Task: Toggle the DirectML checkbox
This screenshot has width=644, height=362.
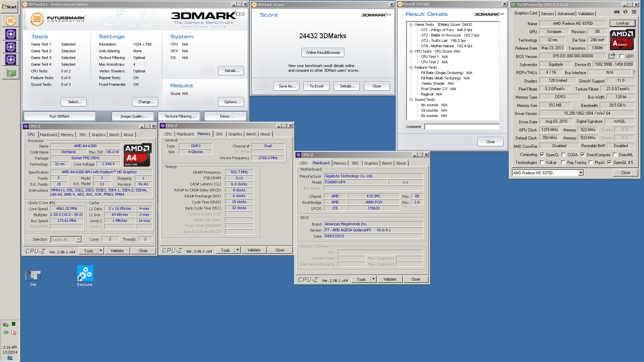Action: pos(615,155)
